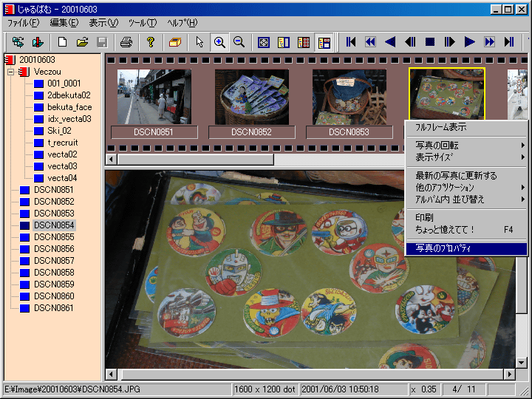Switch to full frame view icon

coord(264,42)
